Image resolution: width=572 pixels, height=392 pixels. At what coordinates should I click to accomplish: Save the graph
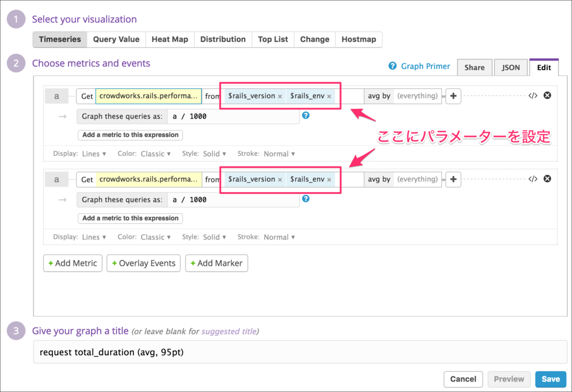550,379
